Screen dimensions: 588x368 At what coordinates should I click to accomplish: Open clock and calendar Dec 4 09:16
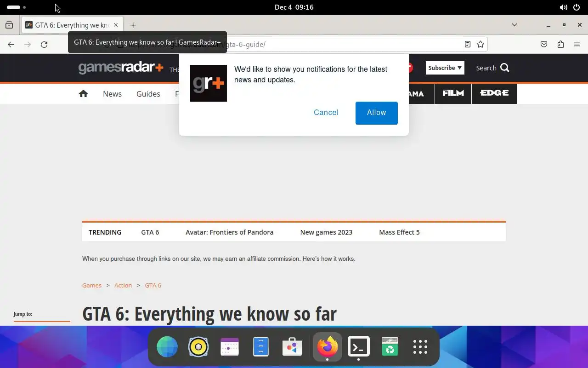(294, 7)
